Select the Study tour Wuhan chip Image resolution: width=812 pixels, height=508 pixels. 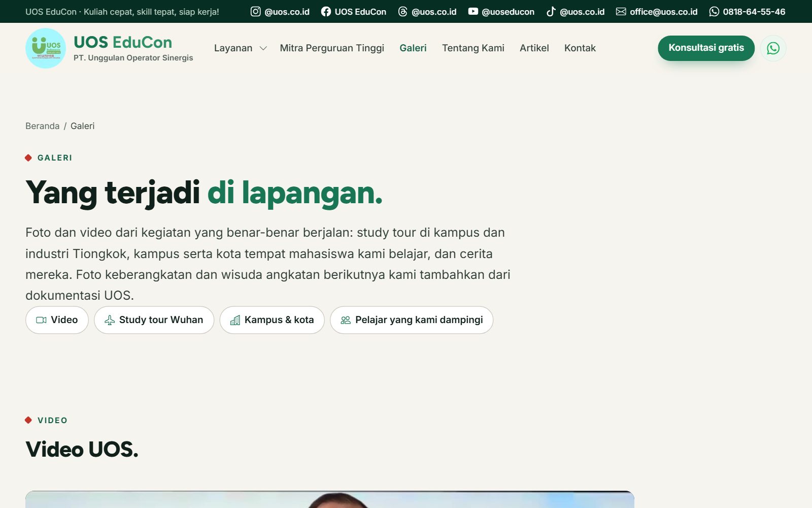click(154, 320)
